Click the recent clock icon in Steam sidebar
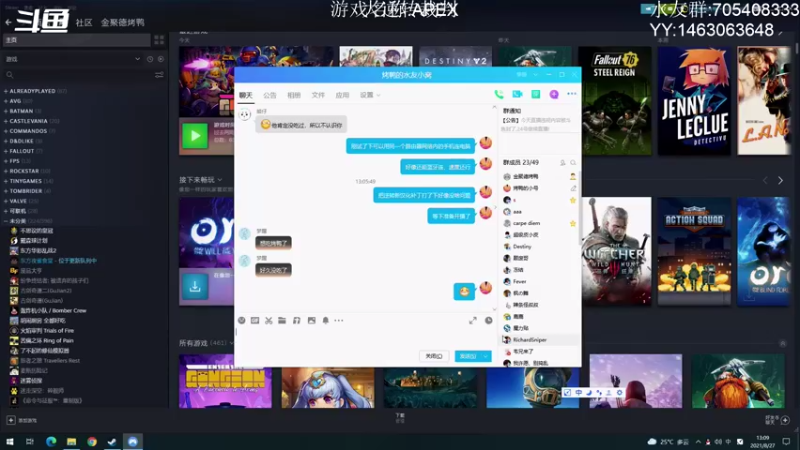 (x=150, y=59)
